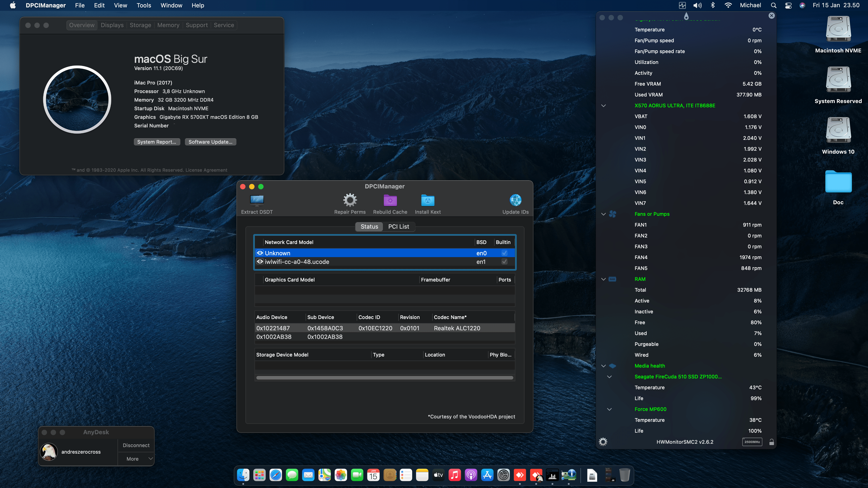Click the eye icon beside Unknown network card
The image size is (868, 488).
[260, 253]
